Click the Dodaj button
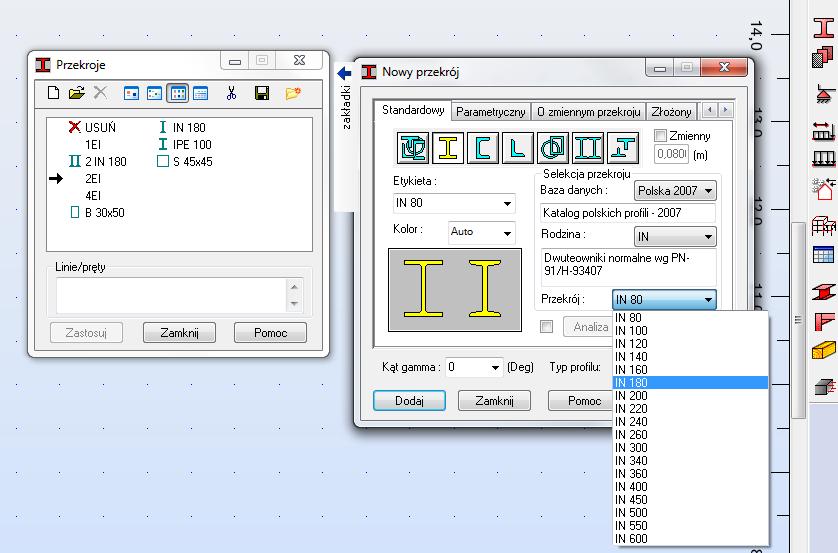838x553 pixels. (x=409, y=401)
